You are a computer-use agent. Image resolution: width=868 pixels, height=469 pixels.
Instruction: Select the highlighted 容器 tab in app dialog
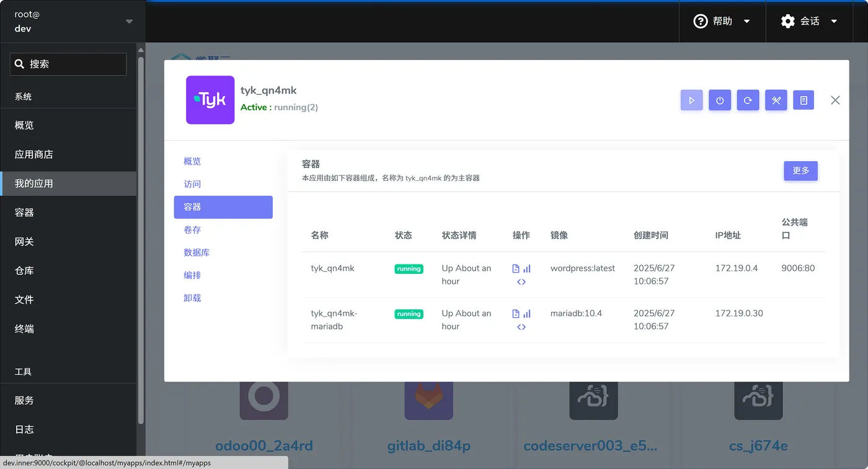223,207
